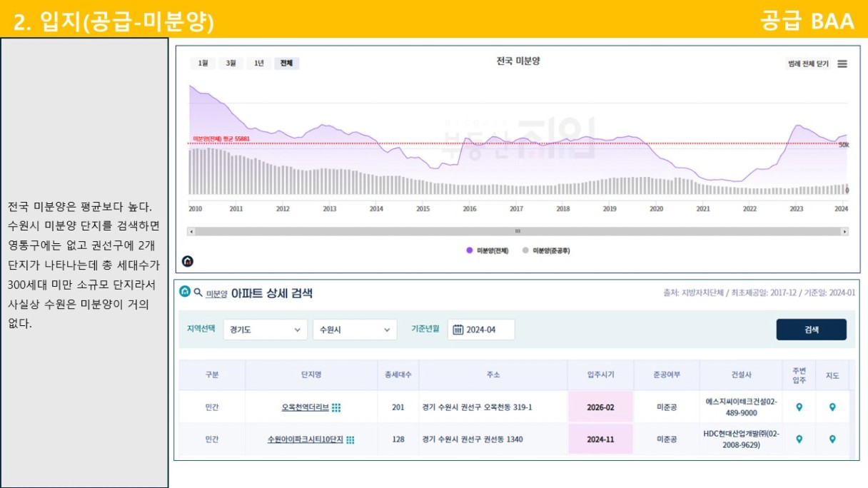Image resolution: width=868 pixels, height=488 pixels.
Task: Open the grid icon next to 수원아이파크시티10단지
Action: click(x=350, y=439)
